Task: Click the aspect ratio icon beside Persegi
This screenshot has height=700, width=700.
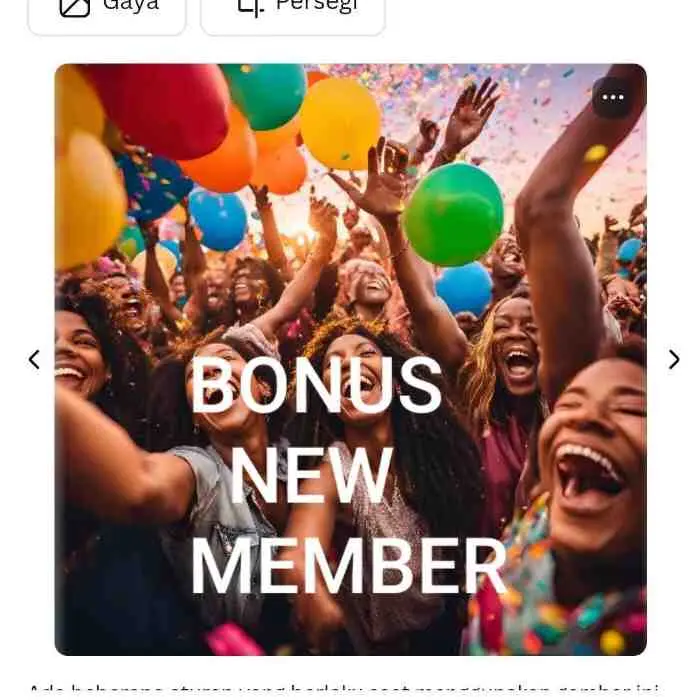Action: [250, 7]
